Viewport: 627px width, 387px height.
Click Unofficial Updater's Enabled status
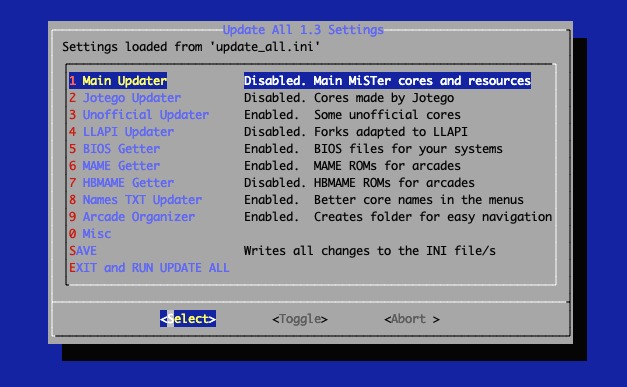pos(272,115)
